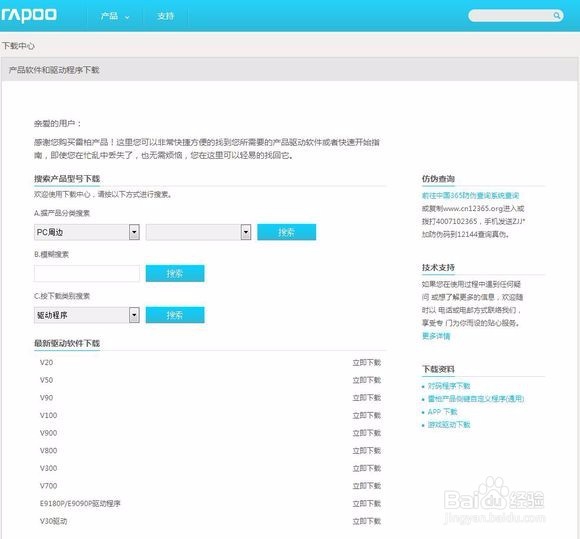Click 立即下载 for V100
Viewport: 580px width, 539px height.
[x=367, y=415]
